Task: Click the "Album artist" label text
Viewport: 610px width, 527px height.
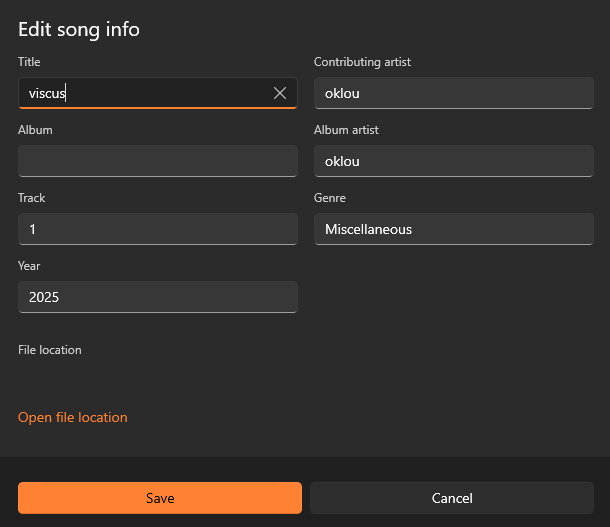Action: 346,130
